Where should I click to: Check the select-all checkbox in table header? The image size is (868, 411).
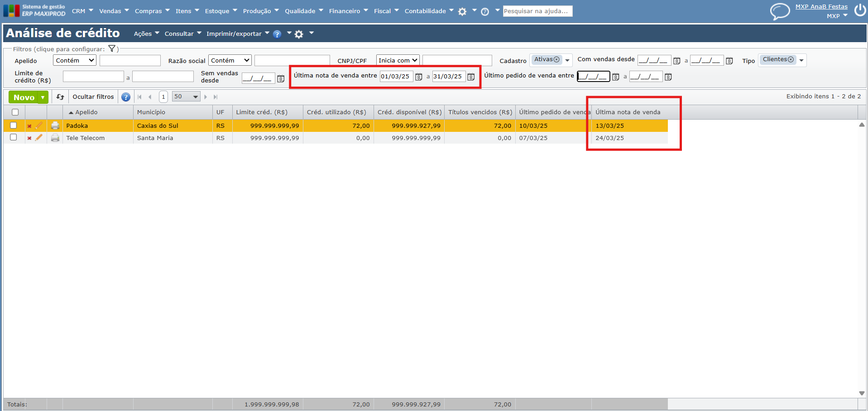pos(15,112)
